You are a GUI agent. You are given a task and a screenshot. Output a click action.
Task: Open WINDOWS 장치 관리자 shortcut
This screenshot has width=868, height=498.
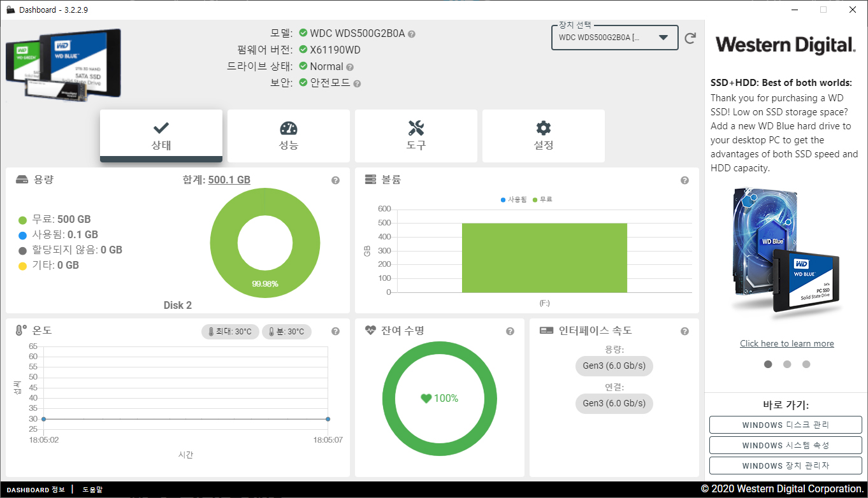point(786,466)
